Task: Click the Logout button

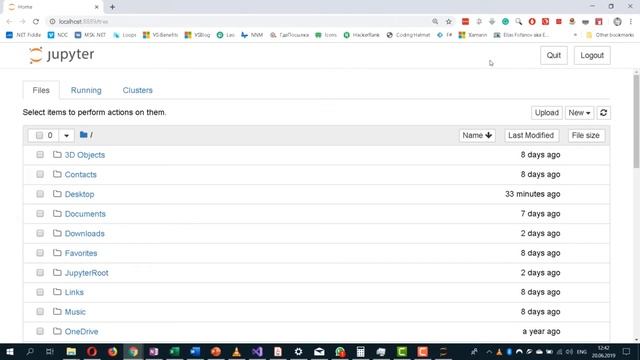Action: (x=592, y=55)
